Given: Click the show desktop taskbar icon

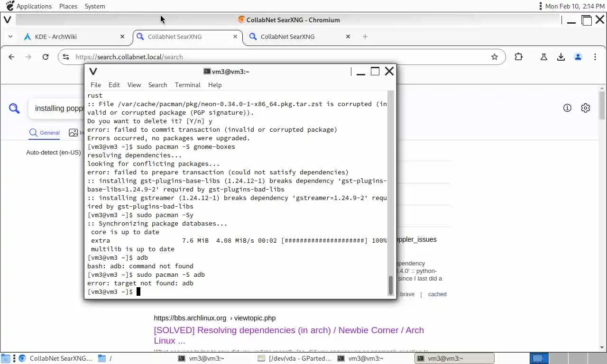Looking at the screenshot, I should pos(5,358).
